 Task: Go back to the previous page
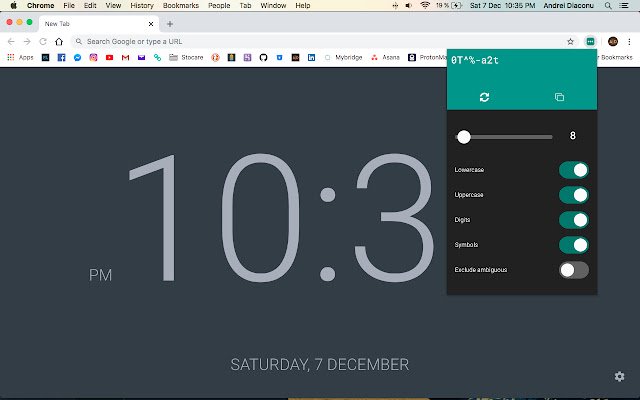11,41
